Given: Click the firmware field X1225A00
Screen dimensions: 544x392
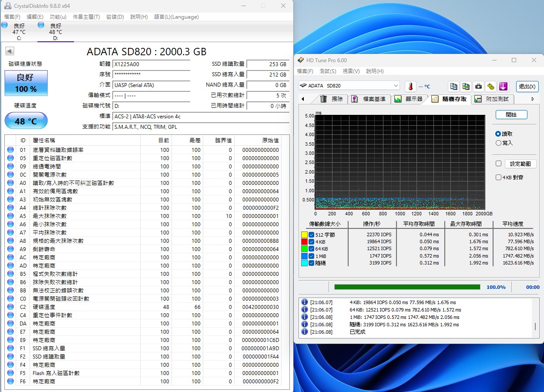Looking at the screenshot, I should point(151,64).
